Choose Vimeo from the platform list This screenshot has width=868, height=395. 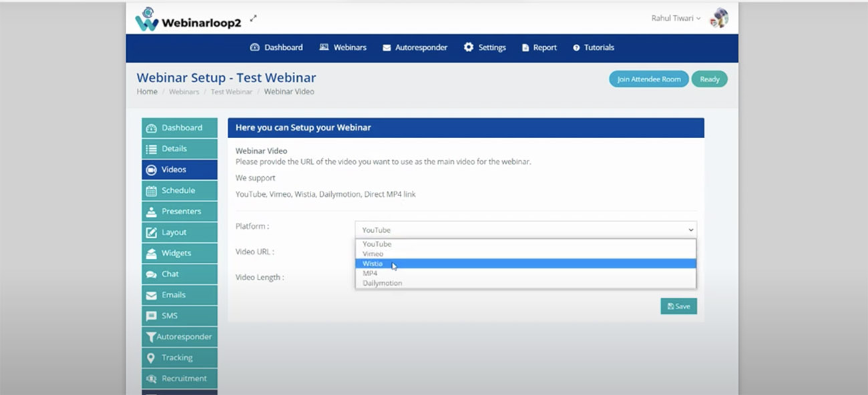[x=525, y=254]
